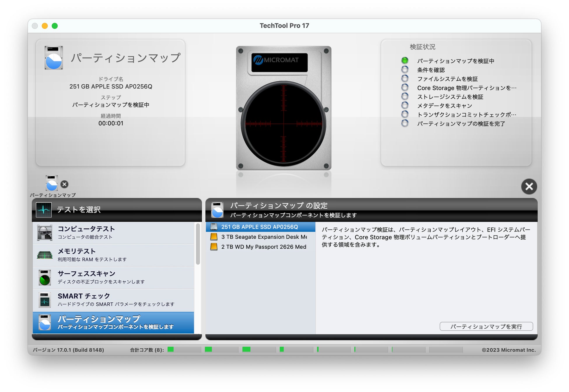569x392 pixels.
Task: Click the queued Partition Map drive icon
Action: pyautogui.click(x=52, y=183)
